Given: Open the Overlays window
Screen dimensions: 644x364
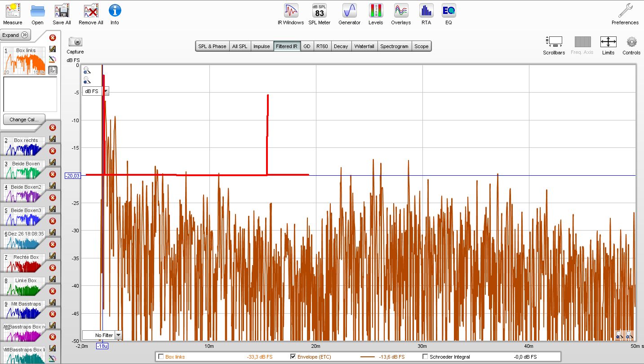Looking at the screenshot, I should tap(401, 13).
